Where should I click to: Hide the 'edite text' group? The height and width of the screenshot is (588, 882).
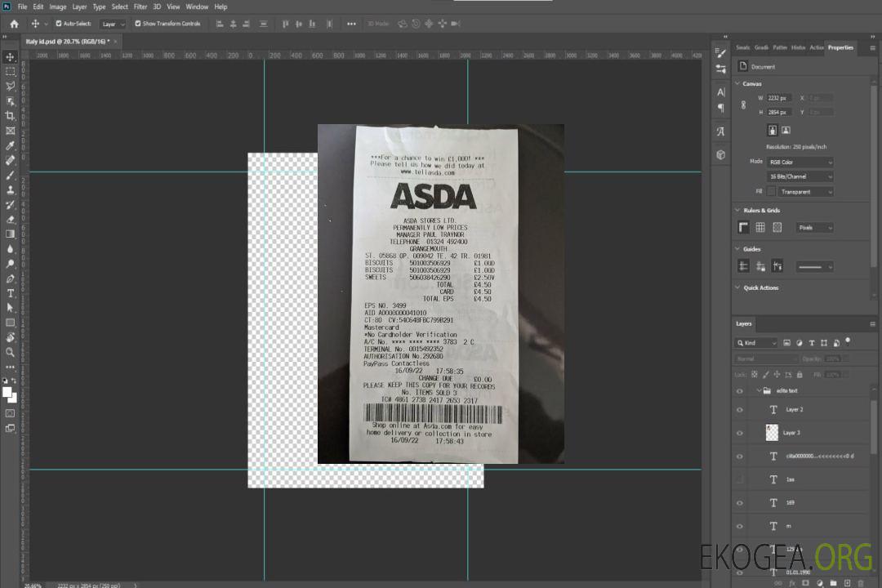(740, 391)
